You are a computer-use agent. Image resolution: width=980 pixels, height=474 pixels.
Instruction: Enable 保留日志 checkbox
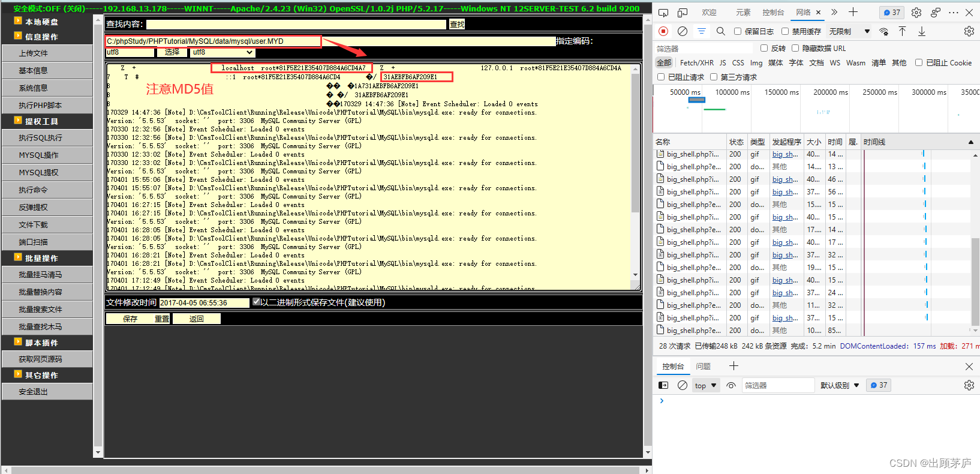point(738,31)
